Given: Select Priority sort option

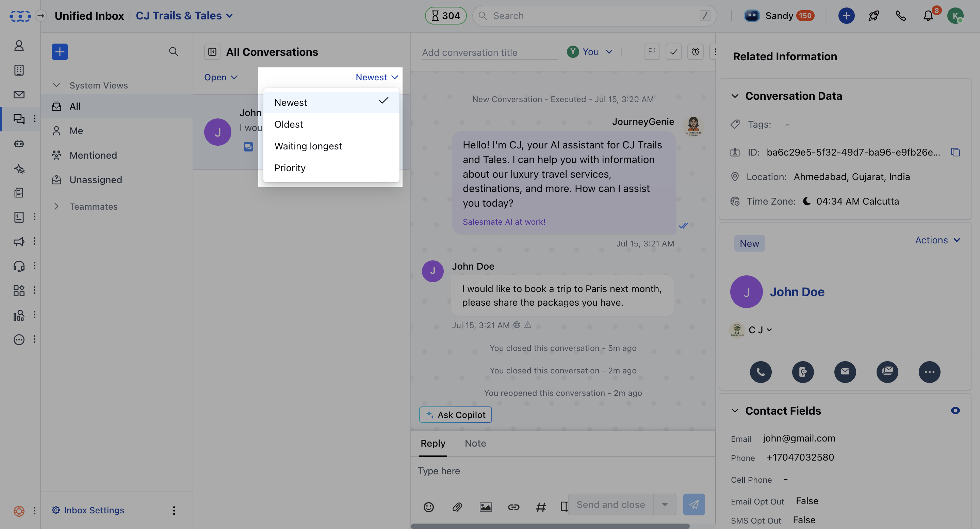Looking at the screenshot, I should pyautogui.click(x=331, y=167).
